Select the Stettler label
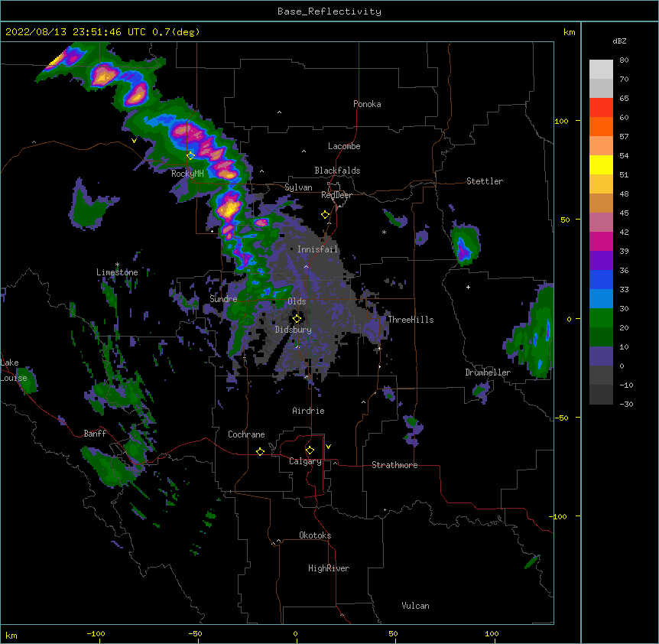This screenshot has height=644, width=659. point(485,181)
